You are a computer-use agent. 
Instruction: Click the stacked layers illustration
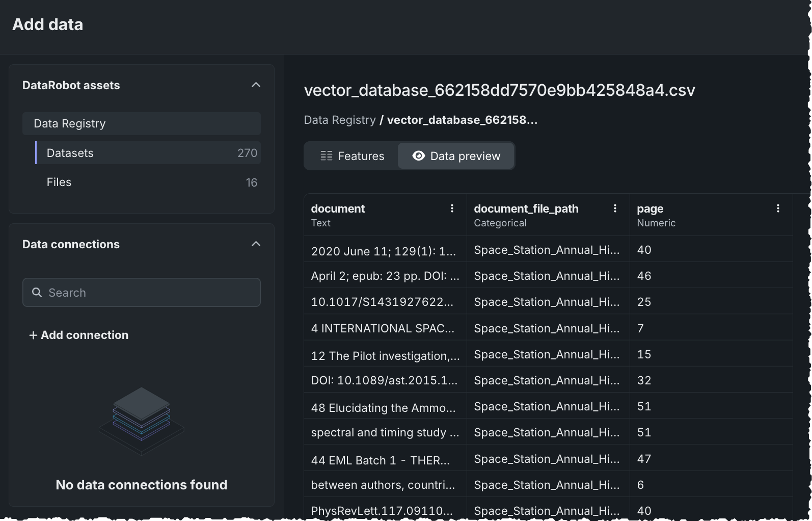[141, 419]
